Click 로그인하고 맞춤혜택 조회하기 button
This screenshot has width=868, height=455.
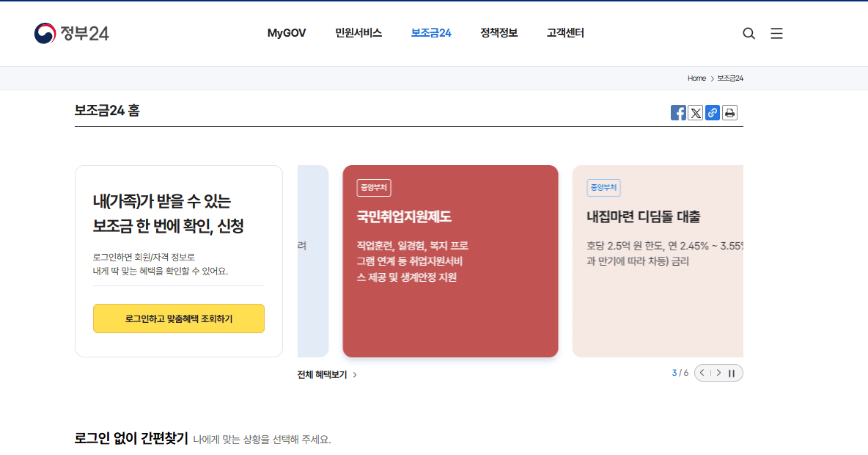pyautogui.click(x=179, y=318)
